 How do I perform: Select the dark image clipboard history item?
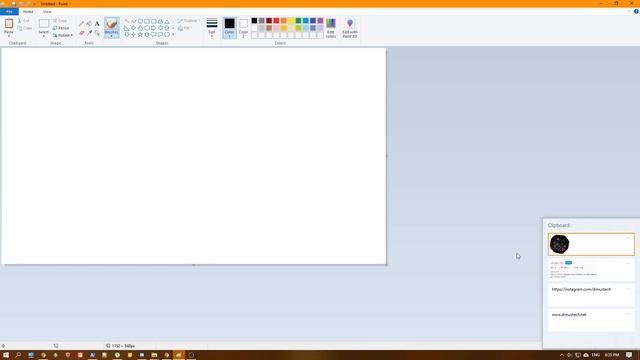[x=591, y=244]
